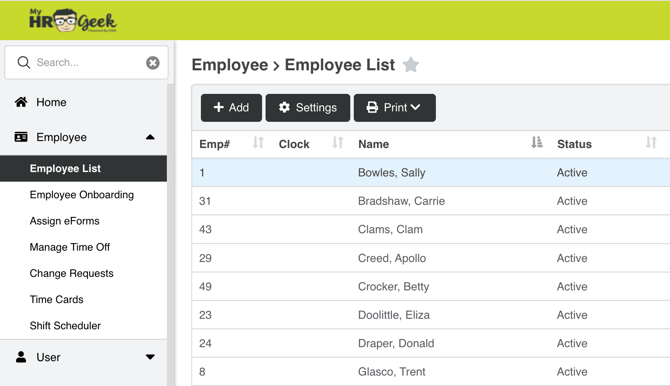This screenshot has height=386, width=670.
Task: Click employee number 24
Action: (x=205, y=343)
